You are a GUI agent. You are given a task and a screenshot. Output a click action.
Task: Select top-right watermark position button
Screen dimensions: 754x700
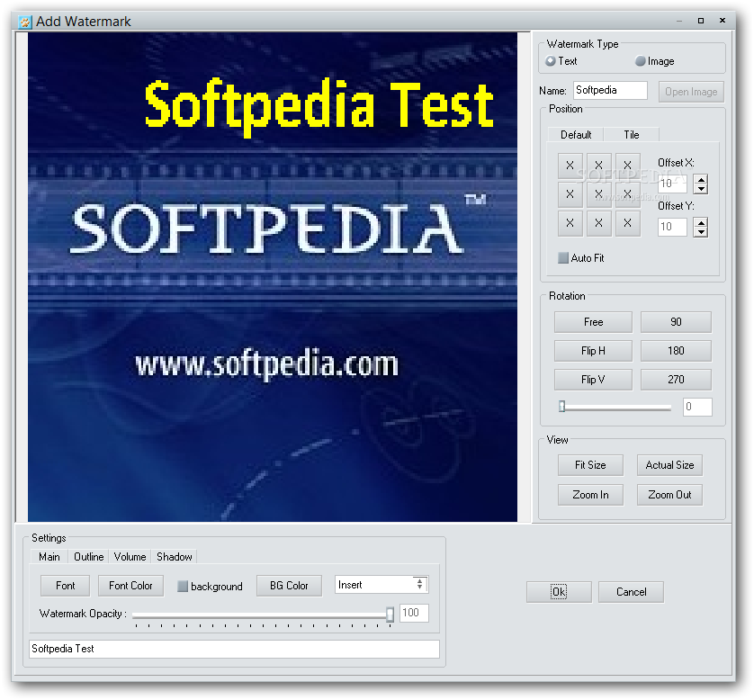(x=627, y=166)
